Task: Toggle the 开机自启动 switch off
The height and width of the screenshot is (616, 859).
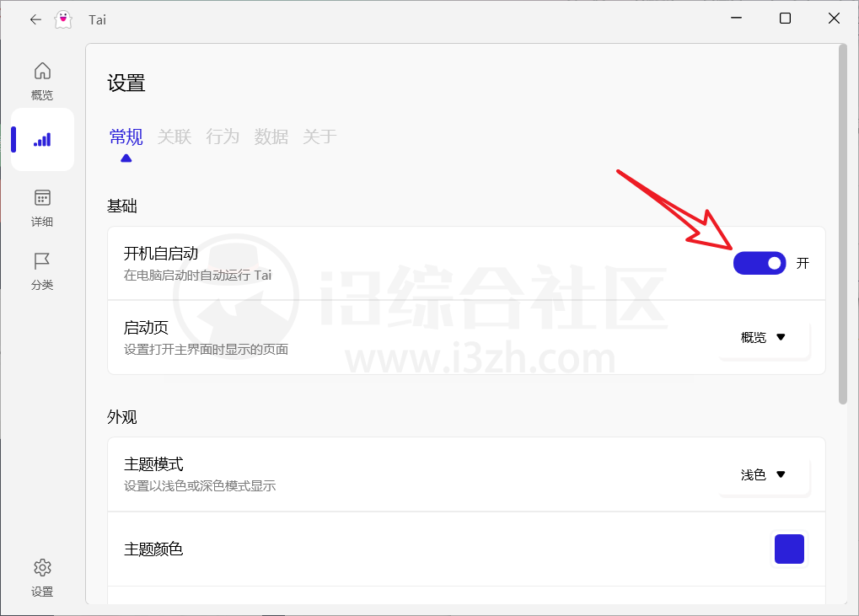Action: 760,264
